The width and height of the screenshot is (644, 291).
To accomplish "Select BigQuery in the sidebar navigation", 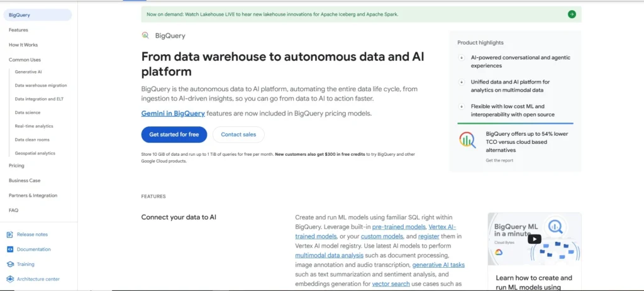I will point(38,15).
